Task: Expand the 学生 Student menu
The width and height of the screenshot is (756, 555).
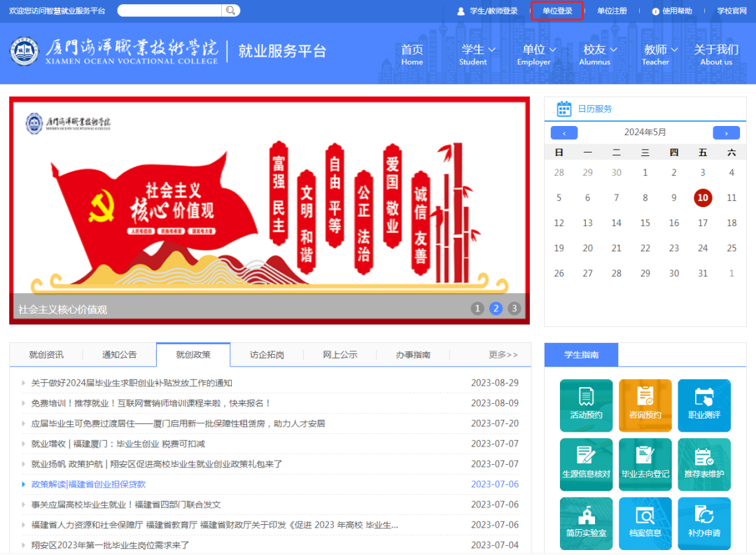Action: pos(478,55)
